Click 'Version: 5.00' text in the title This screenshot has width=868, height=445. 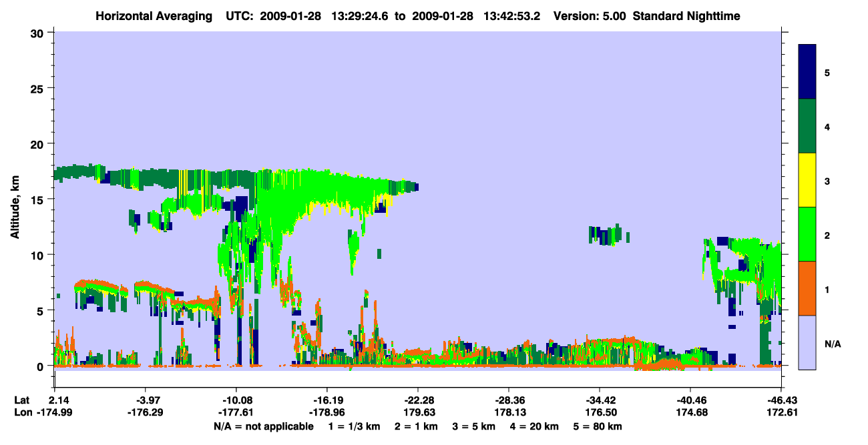[590, 16]
